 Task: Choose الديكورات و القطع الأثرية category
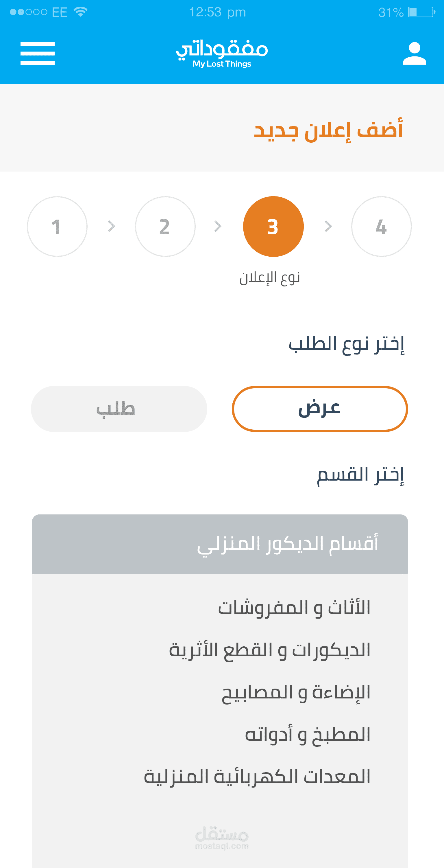point(269,650)
